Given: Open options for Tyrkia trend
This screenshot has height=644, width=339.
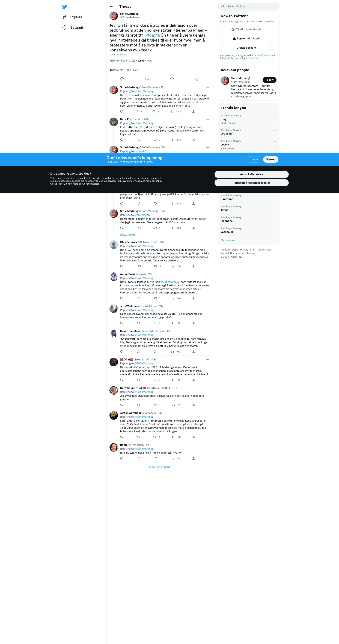Looking at the screenshot, I should pyautogui.click(x=275, y=207).
